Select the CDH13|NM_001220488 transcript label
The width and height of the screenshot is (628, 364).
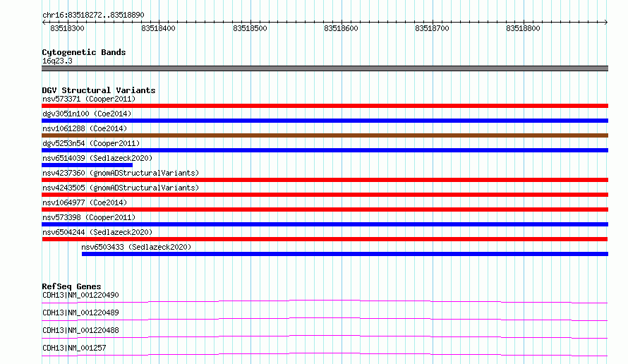[80, 330]
